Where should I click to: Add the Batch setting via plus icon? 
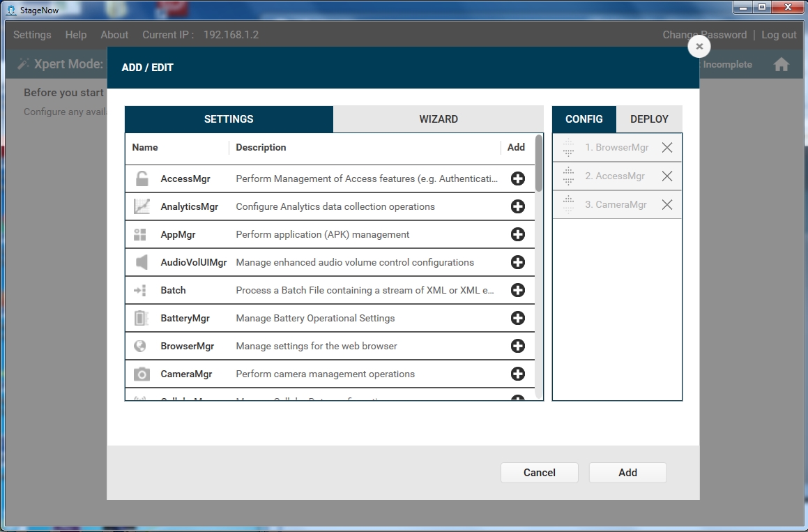pyautogui.click(x=517, y=290)
